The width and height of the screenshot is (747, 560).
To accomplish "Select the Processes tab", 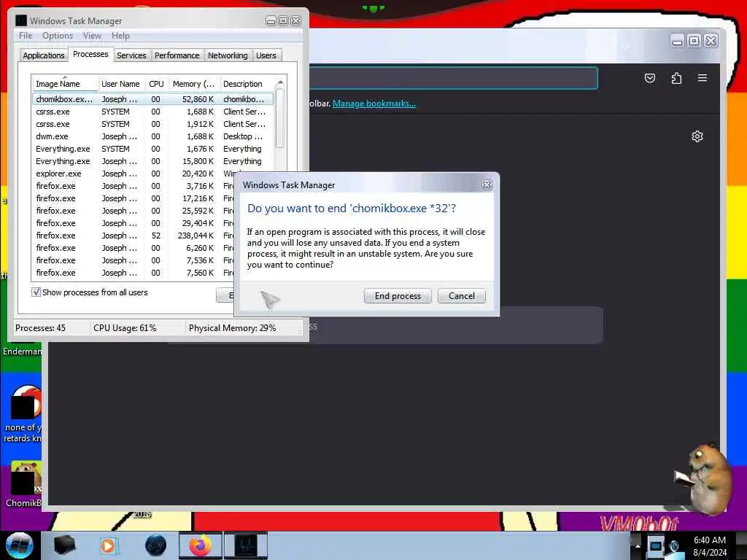I will click(90, 54).
